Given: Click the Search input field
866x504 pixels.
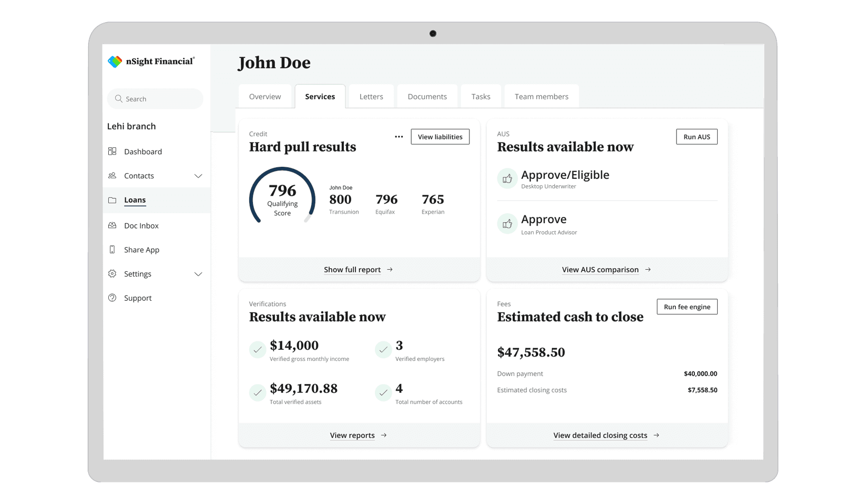Looking at the screenshot, I should coord(155,99).
